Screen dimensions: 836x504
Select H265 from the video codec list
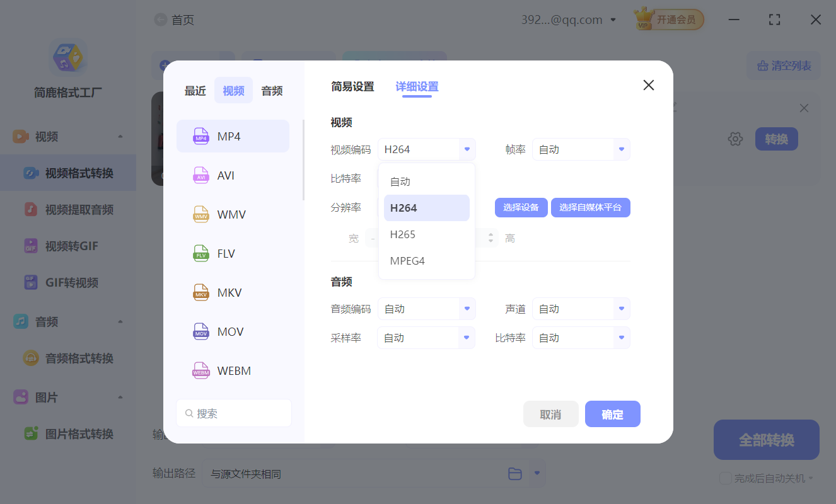(402, 234)
